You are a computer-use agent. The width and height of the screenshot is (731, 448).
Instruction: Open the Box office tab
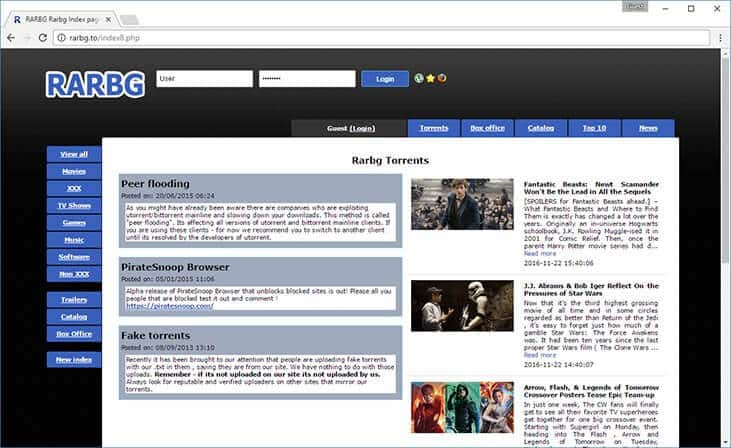(x=487, y=128)
